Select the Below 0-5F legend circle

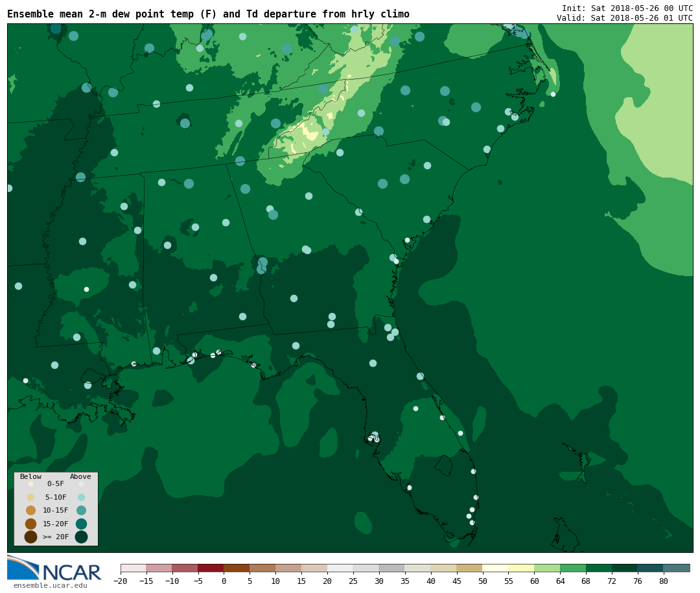tap(31, 483)
